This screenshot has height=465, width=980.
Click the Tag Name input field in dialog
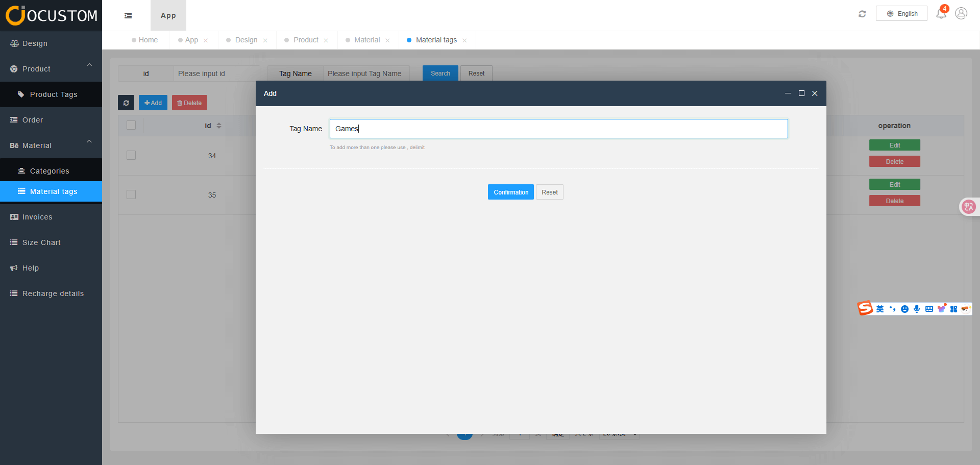pos(558,129)
